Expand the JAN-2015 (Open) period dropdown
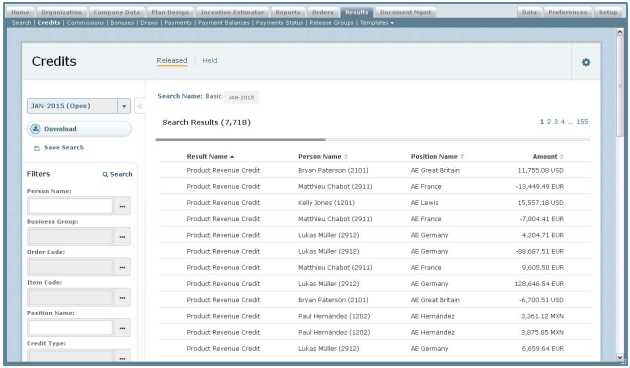Image resolution: width=630 pixels, height=368 pixels. tap(124, 106)
